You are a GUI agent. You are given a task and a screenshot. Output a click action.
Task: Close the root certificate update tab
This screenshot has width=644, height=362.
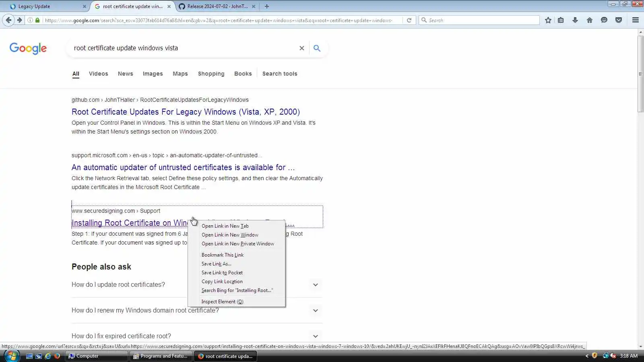(169, 6)
